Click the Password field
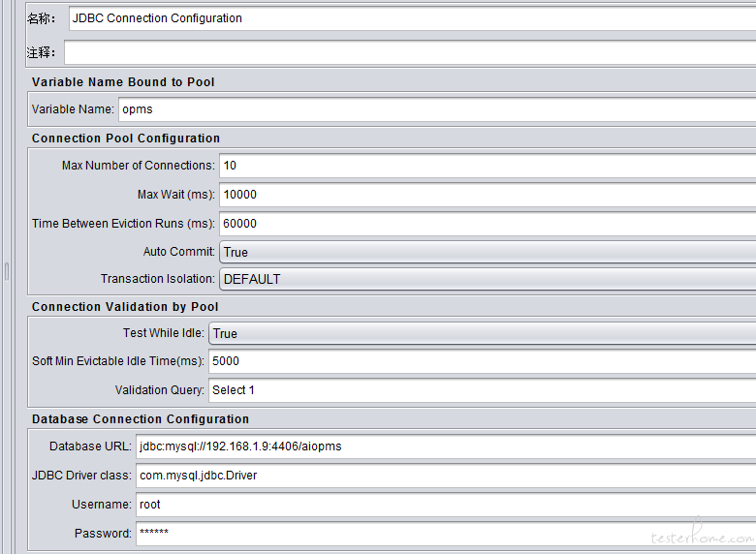Screen dimensions: 756x554 pyautogui.click(x=446, y=534)
